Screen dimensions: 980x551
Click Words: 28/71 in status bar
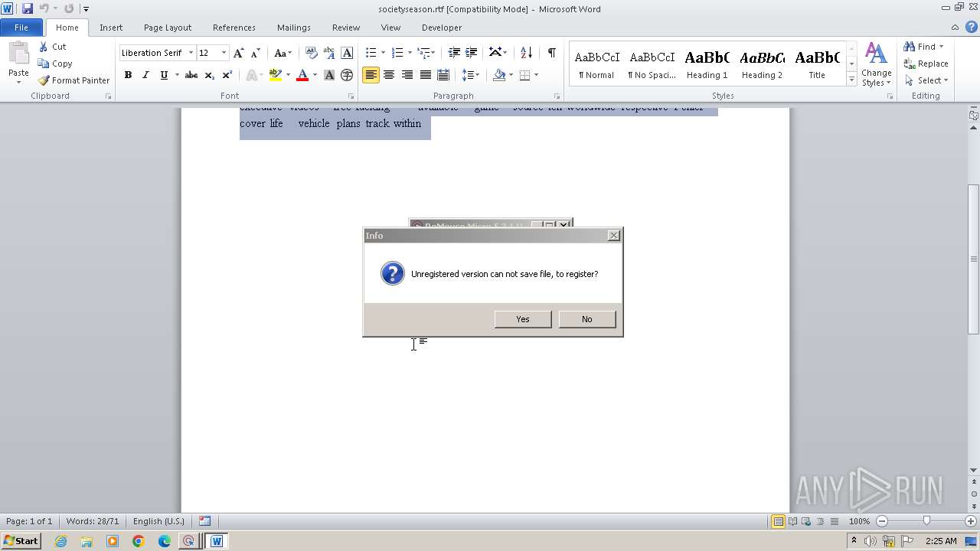pos(93,521)
